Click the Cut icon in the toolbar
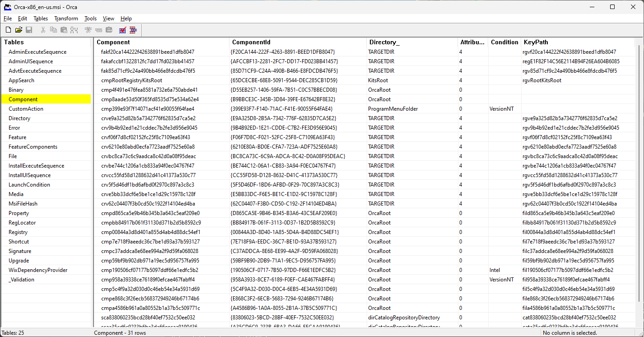 coord(43,29)
